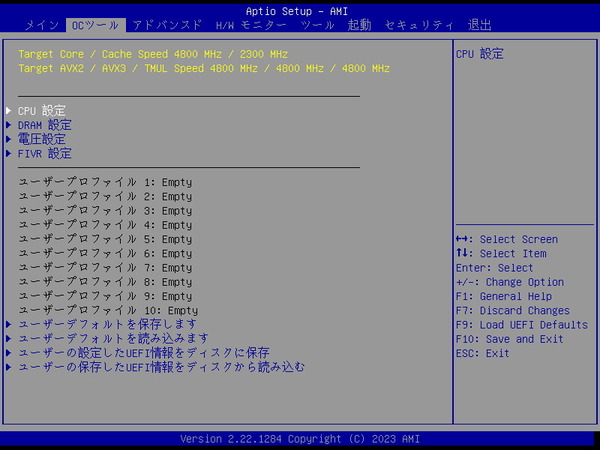Click the F9: Load UEFI Defaults hint
Viewport: 600px width, 450px height.
(522, 324)
